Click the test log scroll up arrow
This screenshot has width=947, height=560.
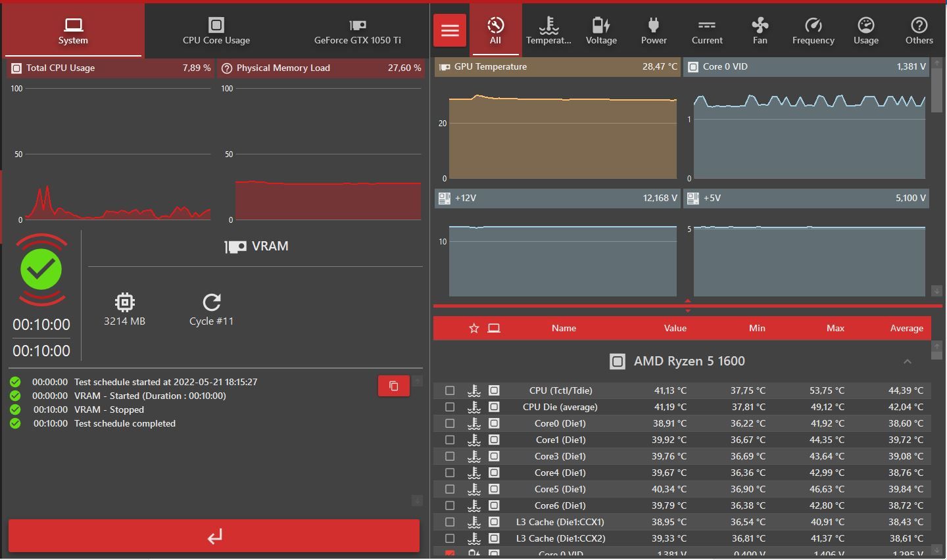[x=417, y=381]
